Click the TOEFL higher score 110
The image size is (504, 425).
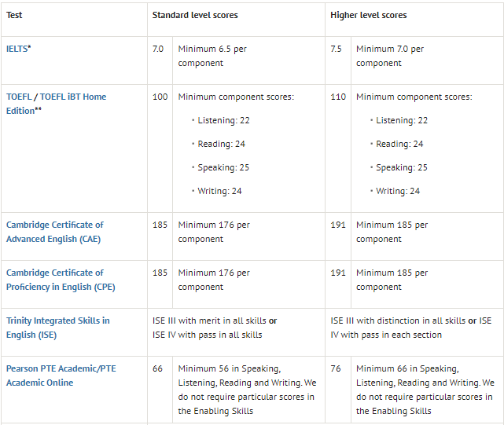(x=338, y=97)
